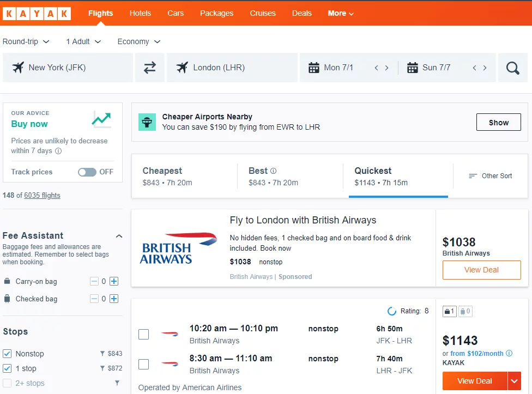The height and width of the screenshot is (394, 532).
Task: Select the 8:30 am return flight checkbox
Action: tap(143, 364)
